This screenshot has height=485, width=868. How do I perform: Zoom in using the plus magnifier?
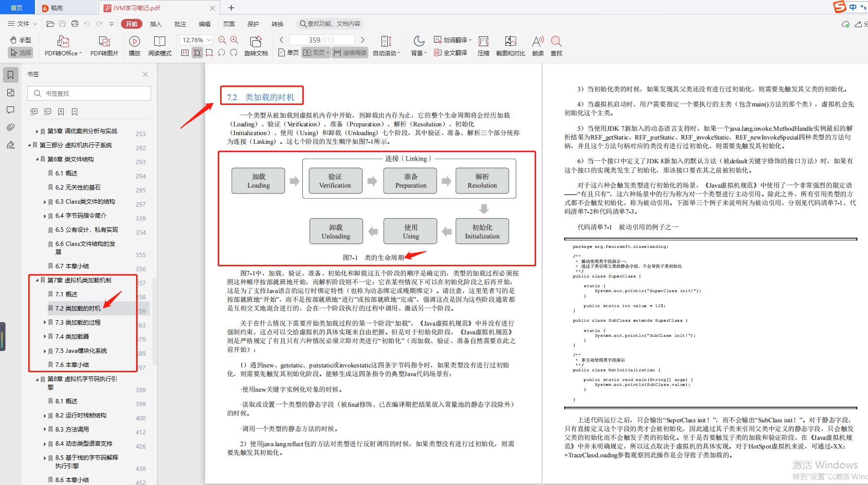[234, 40]
